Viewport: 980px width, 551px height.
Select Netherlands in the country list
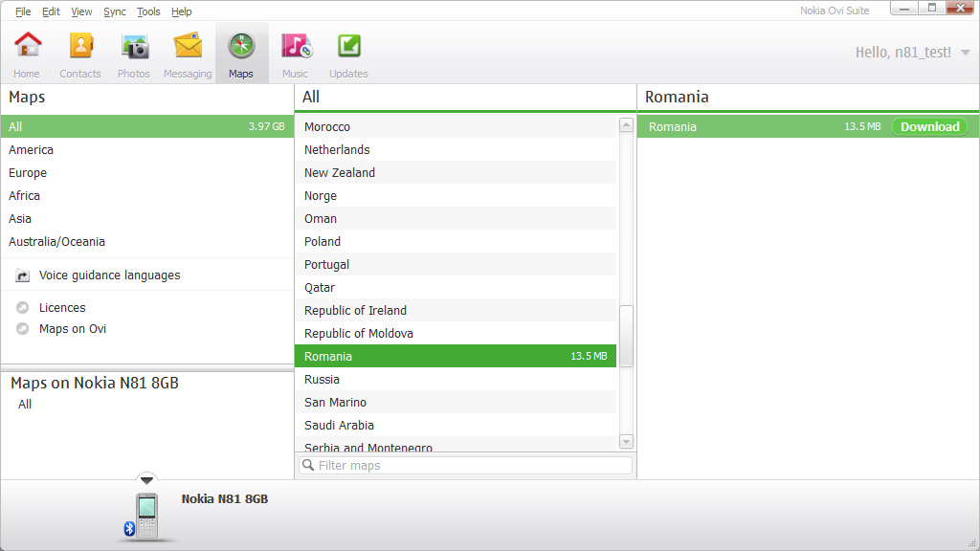[x=456, y=150]
